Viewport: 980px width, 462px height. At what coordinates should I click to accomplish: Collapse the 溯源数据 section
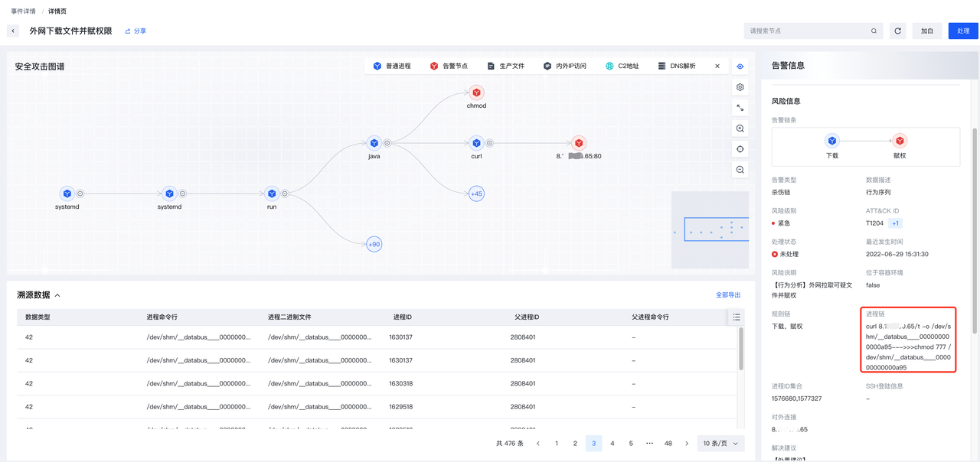pyautogui.click(x=57, y=295)
